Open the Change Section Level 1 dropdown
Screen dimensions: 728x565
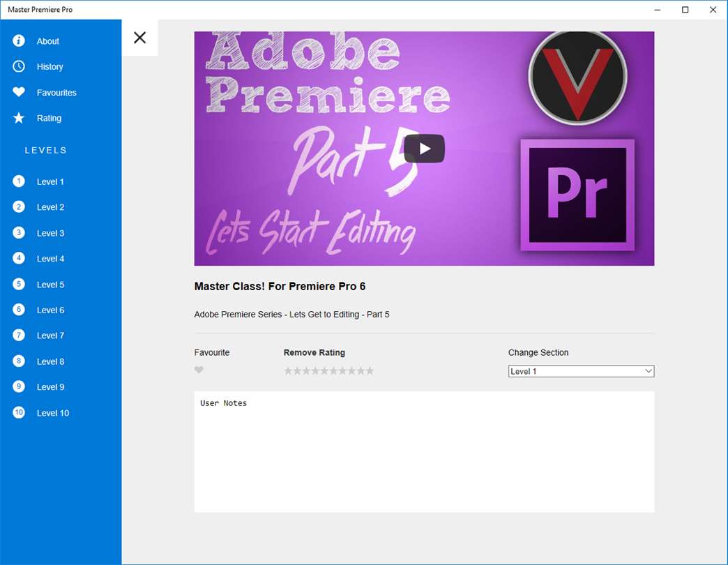click(581, 371)
